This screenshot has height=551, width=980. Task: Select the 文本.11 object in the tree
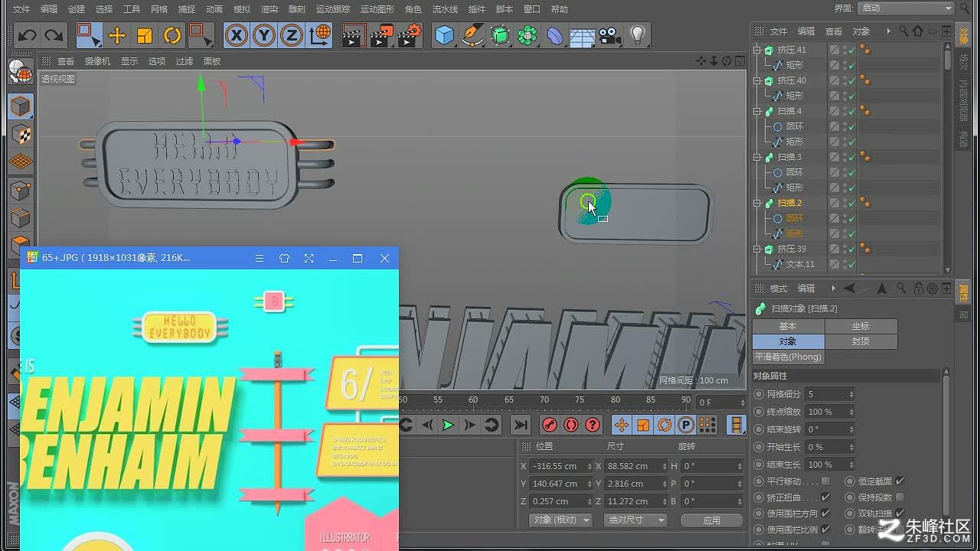click(800, 264)
